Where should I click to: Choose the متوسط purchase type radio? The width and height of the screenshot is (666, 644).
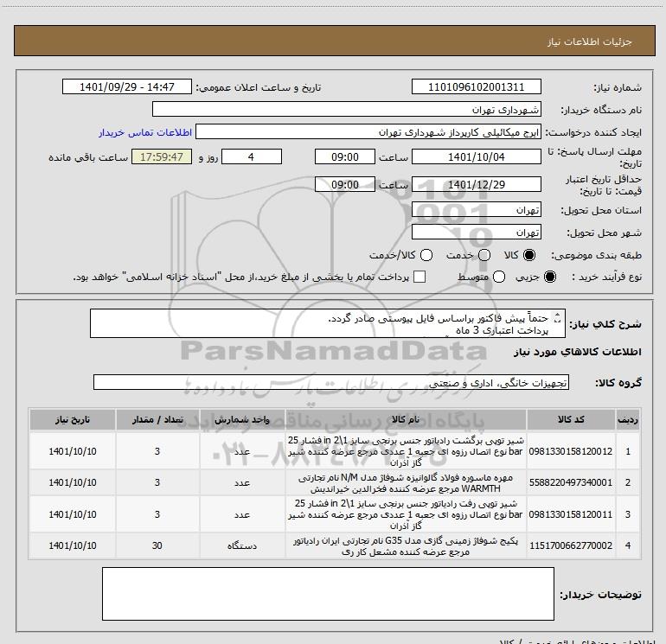(499, 277)
